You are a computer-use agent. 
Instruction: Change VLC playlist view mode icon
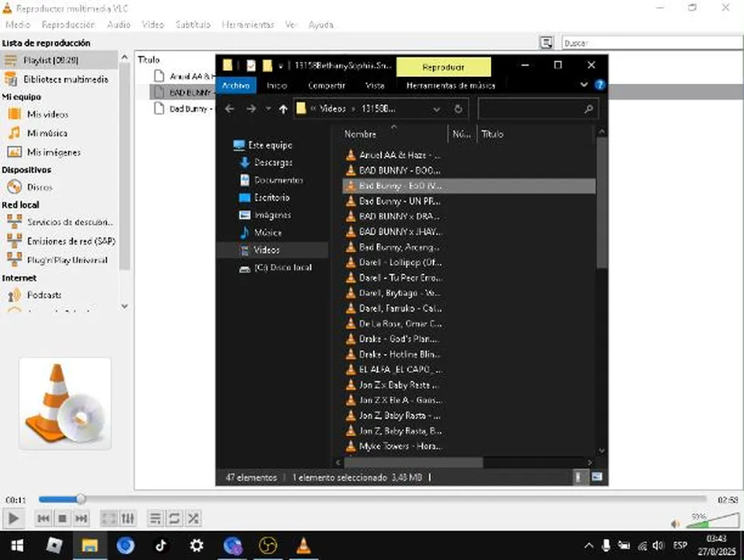[x=546, y=43]
